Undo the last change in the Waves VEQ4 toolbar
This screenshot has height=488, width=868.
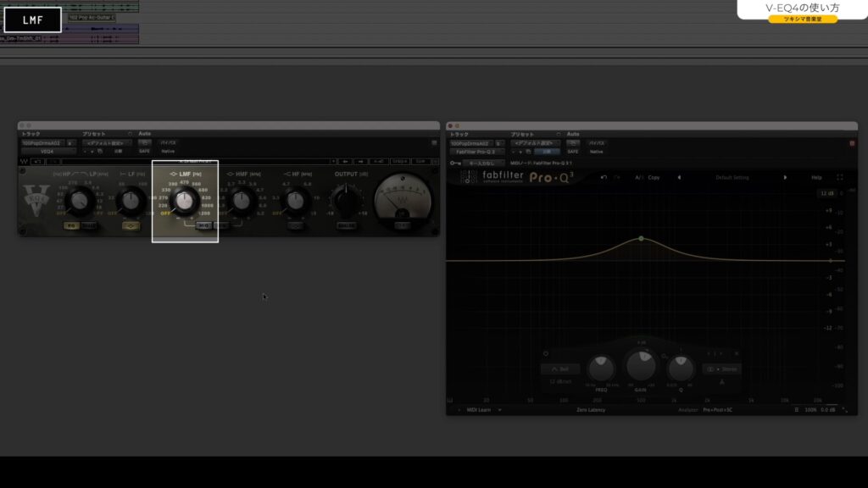[x=37, y=162]
